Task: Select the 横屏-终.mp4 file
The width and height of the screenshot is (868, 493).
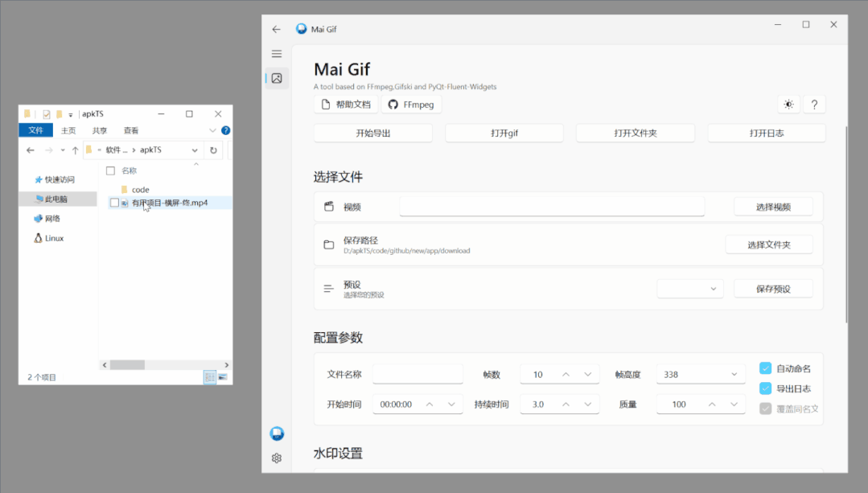Action: click(x=170, y=203)
